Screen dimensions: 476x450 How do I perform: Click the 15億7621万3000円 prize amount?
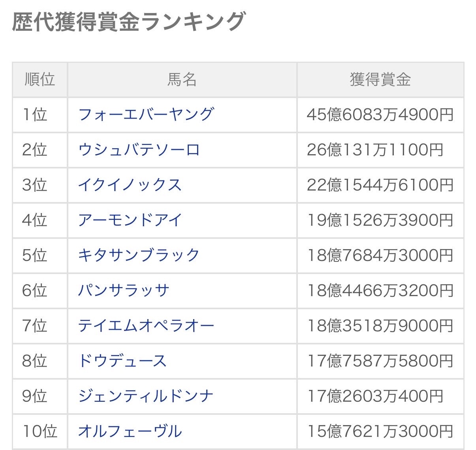[x=380, y=431]
